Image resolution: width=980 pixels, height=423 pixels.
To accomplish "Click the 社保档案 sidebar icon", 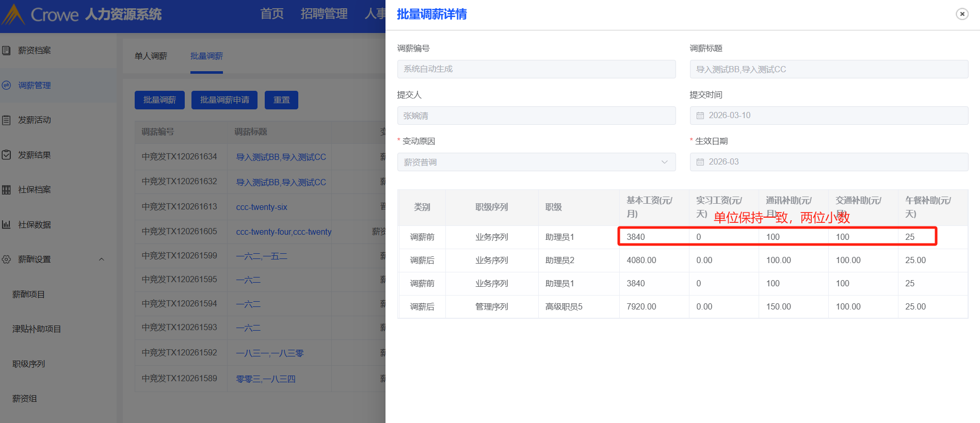I will [x=6, y=190].
